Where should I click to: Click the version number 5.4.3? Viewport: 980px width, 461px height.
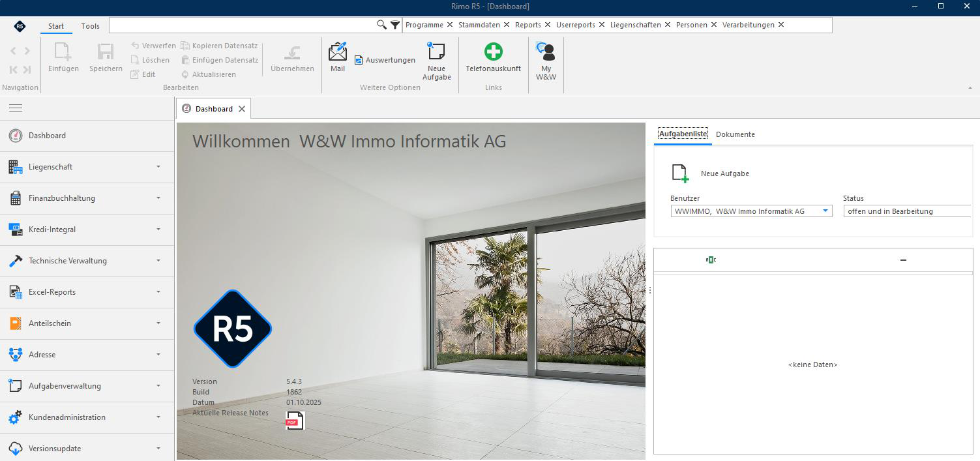(294, 381)
